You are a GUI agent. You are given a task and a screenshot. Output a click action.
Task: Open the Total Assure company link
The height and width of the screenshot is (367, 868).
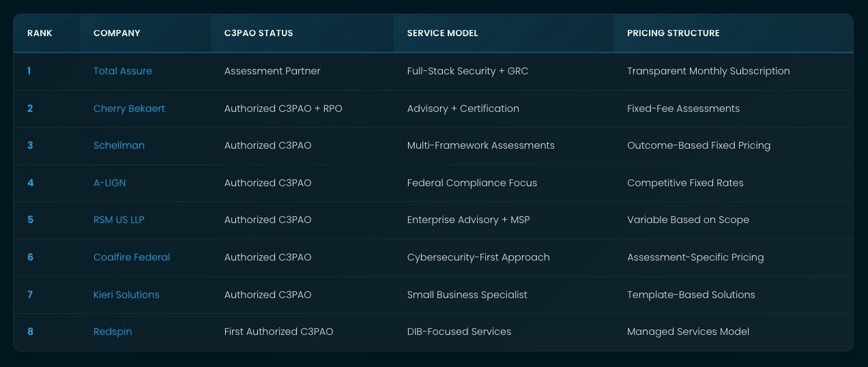pyautogui.click(x=123, y=71)
